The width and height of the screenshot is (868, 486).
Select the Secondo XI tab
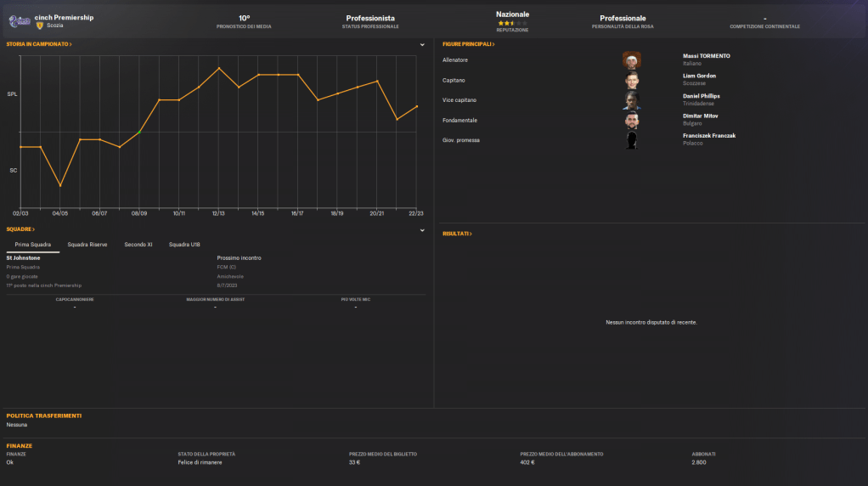(x=138, y=245)
